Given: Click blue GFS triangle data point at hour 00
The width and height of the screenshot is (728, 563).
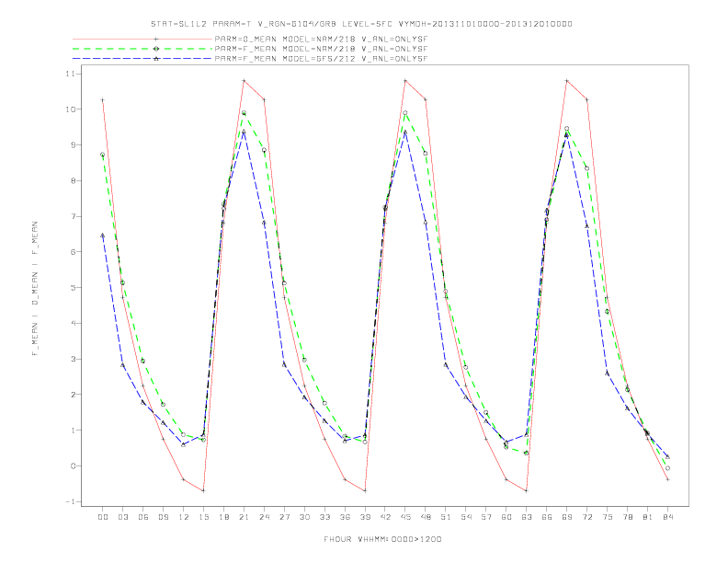Looking at the screenshot, I should tap(103, 236).
